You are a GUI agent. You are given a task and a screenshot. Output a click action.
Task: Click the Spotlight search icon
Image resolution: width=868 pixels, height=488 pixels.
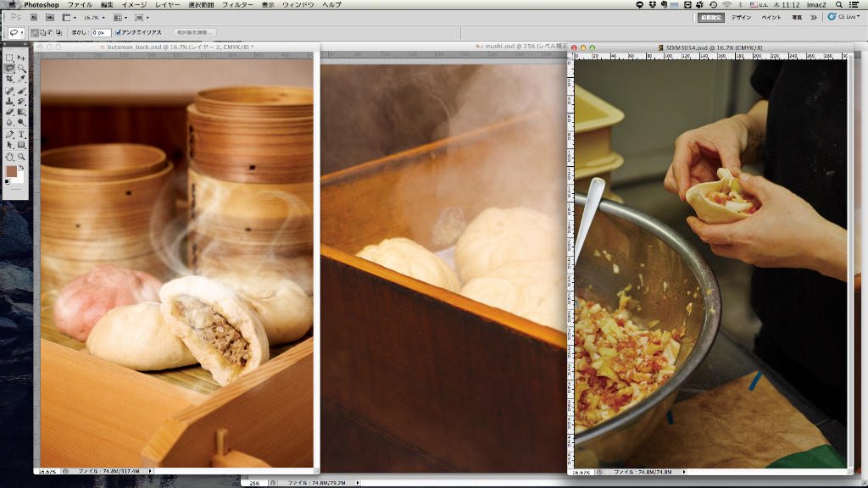click(839, 5)
